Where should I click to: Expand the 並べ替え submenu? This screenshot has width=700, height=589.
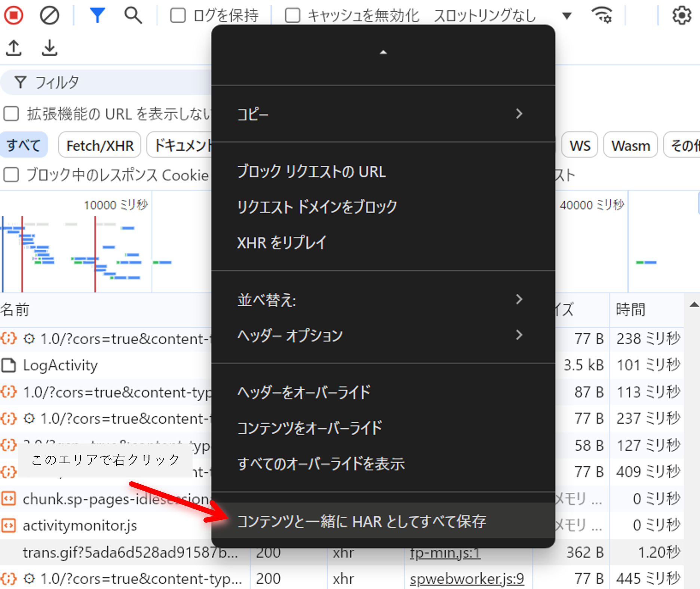383,300
